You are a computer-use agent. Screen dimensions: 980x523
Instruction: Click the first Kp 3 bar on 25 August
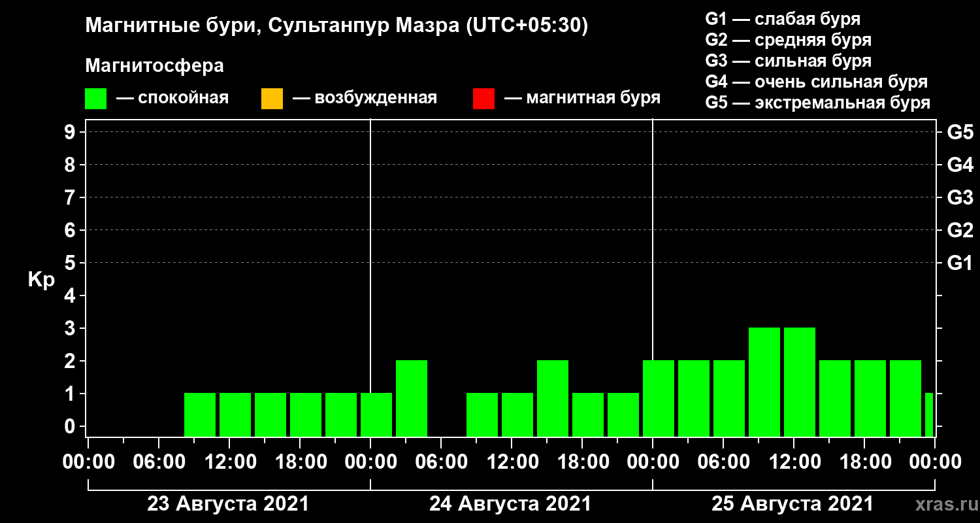[764, 382]
